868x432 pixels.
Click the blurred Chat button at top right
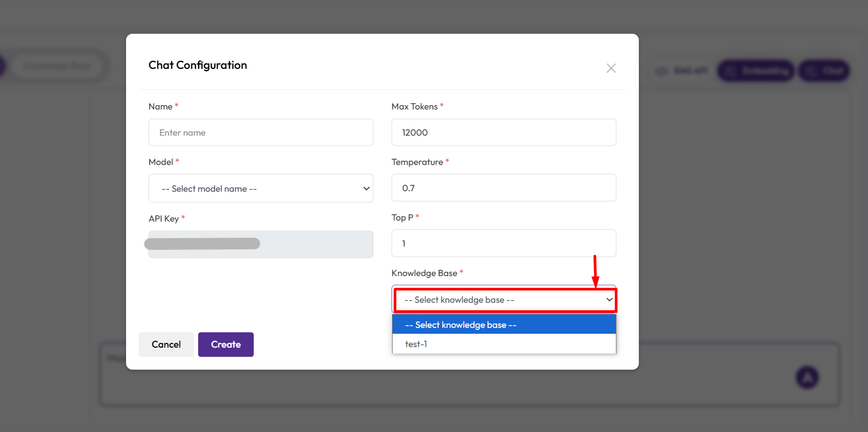tap(824, 70)
